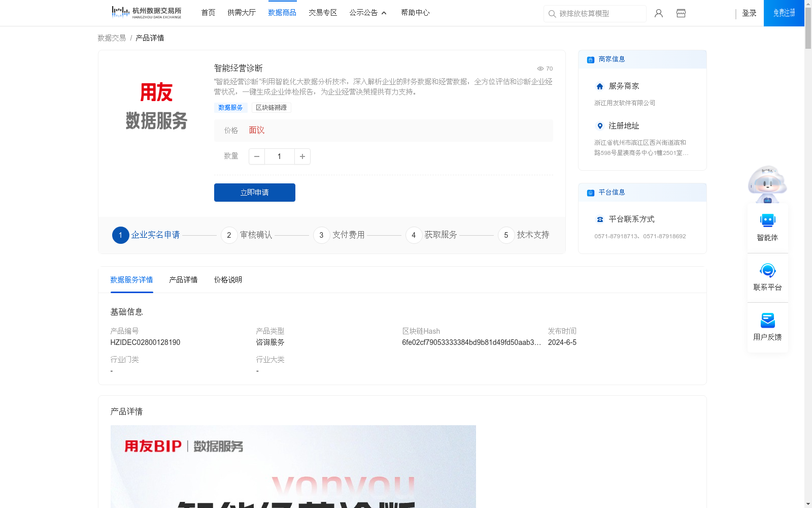This screenshot has height=508, width=812.
Task: Open the 智能体 robot assistant icon
Action: 767,220
